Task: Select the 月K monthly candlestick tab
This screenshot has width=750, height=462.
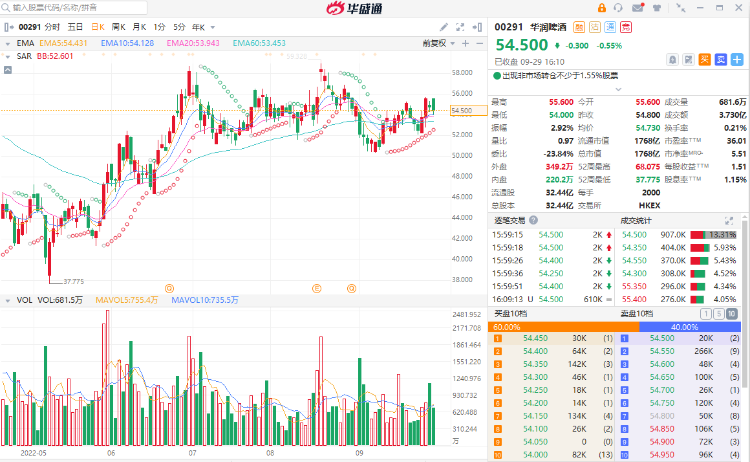Action: coord(139,27)
